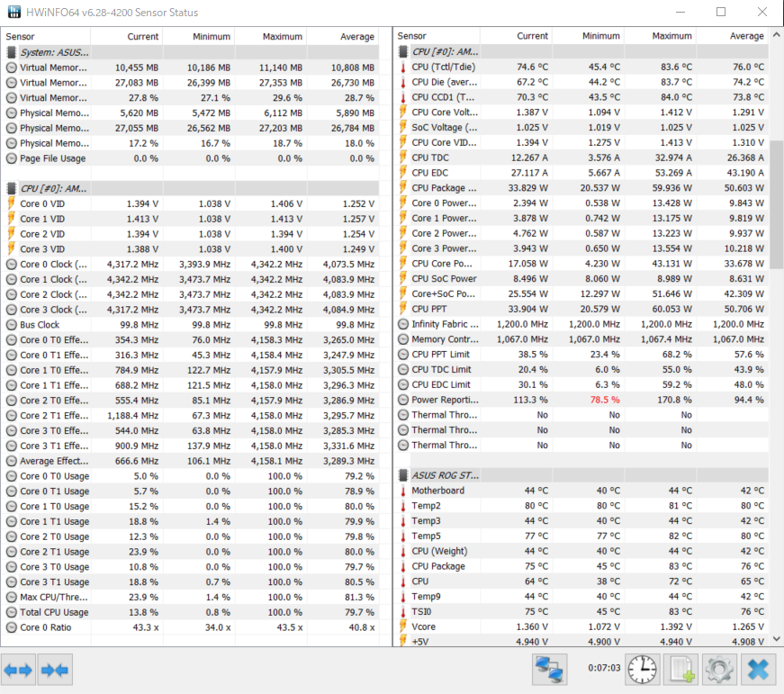The width and height of the screenshot is (784, 694).
Task: Click the log file add icon
Action: coord(681,669)
